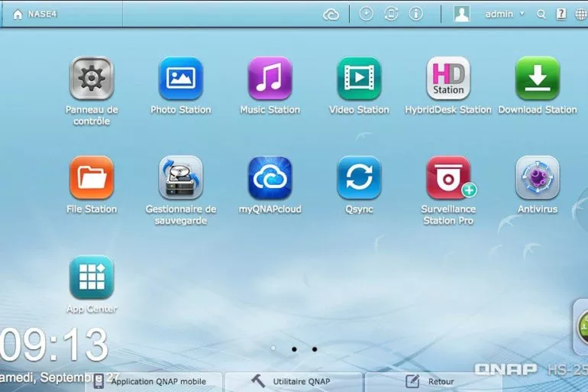The height and width of the screenshot is (392, 588).
Task: Launch Video Station
Action: (x=359, y=79)
